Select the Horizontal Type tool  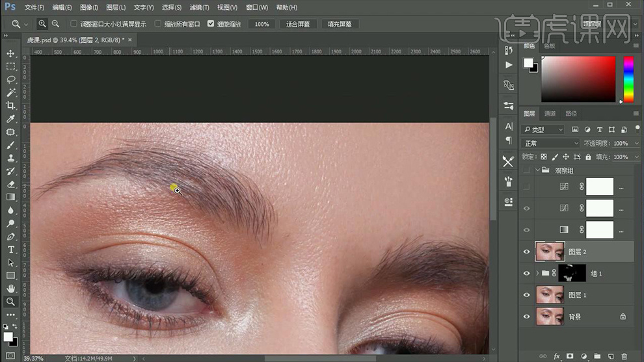10,250
